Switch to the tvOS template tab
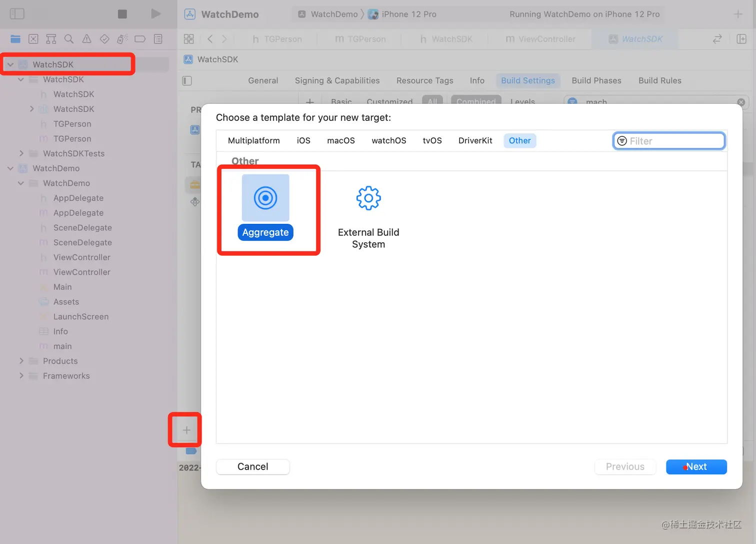 (x=432, y=141)
